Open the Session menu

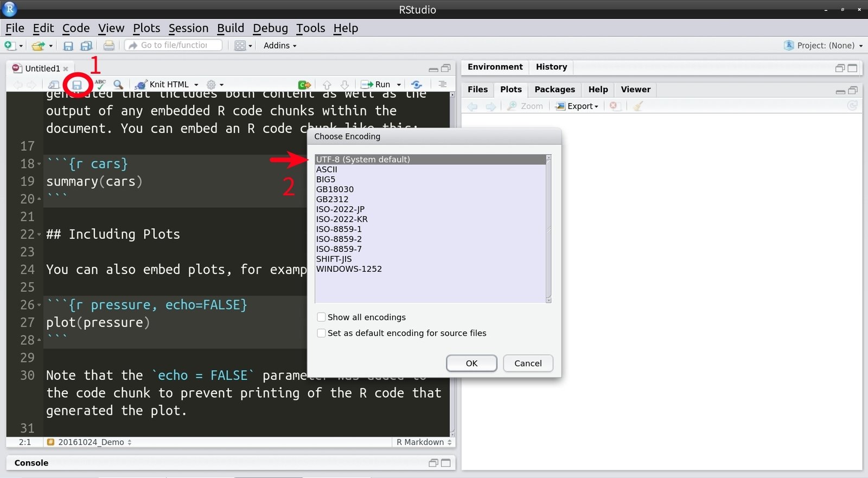tap(188, 28)
